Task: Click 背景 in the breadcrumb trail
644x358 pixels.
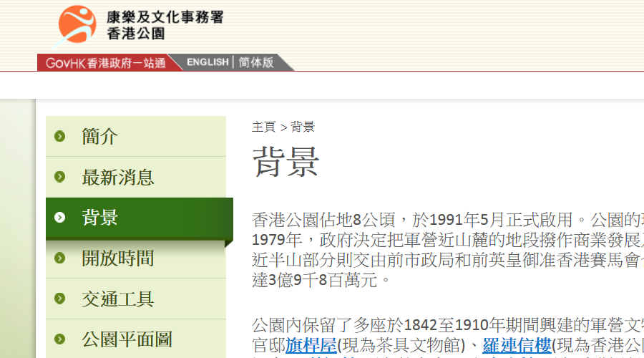Action: click(303, 127)
